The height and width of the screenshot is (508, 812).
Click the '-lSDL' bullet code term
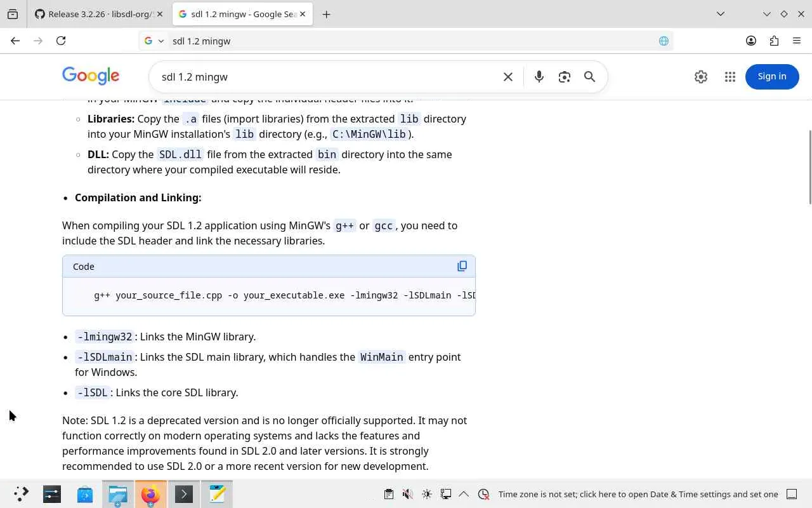pyautogui.click(x=93, y=392)
